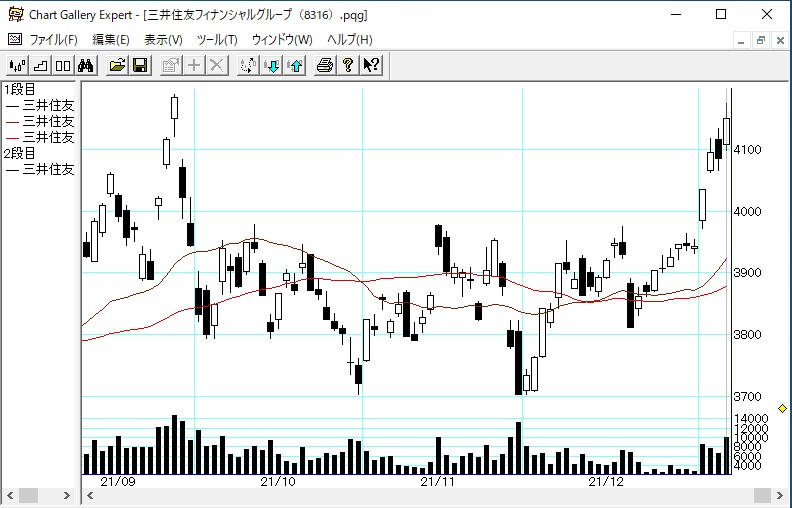Select the 1段目 entry in the legend panel
Viewport: 792px width, 508px height.
(x=20, y=90)
